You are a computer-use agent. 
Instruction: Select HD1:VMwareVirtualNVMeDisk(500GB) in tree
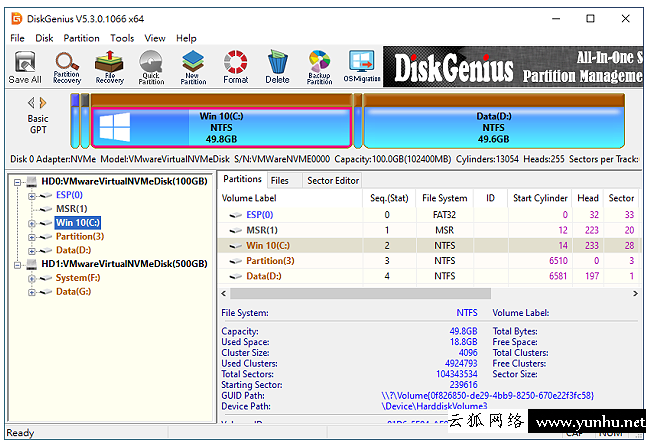coord(124,264)
